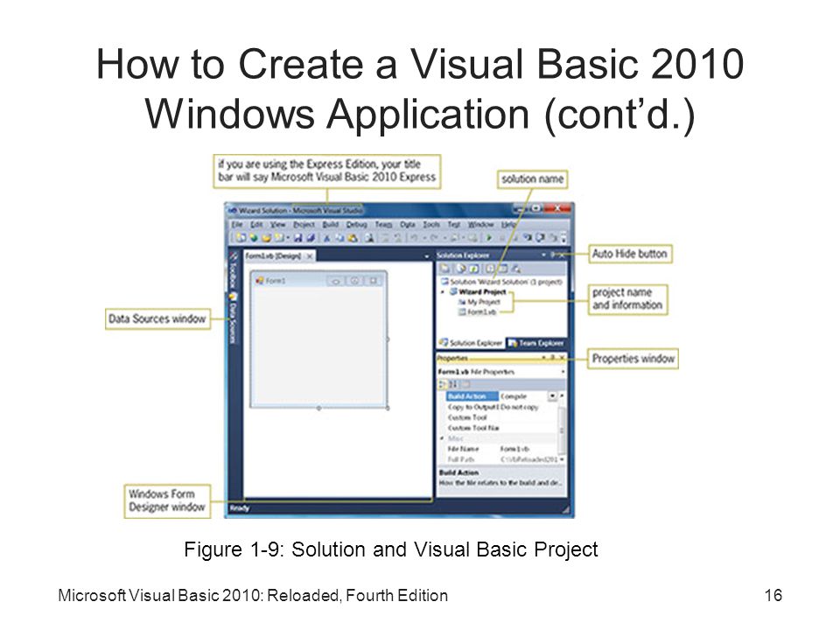This screenshot has width=840, height=630.
Task: Select My Project in Solution Explorer
Action: [x=479, y=302]
